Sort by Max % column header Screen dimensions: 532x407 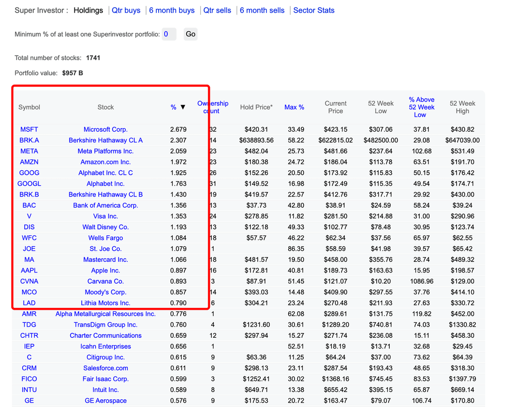click(294, 107)
